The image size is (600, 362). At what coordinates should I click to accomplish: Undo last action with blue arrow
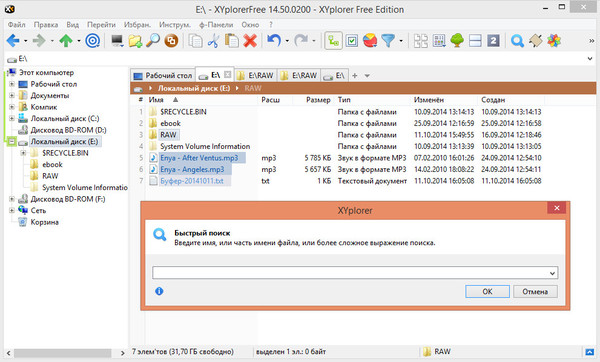tap(274, 40)
